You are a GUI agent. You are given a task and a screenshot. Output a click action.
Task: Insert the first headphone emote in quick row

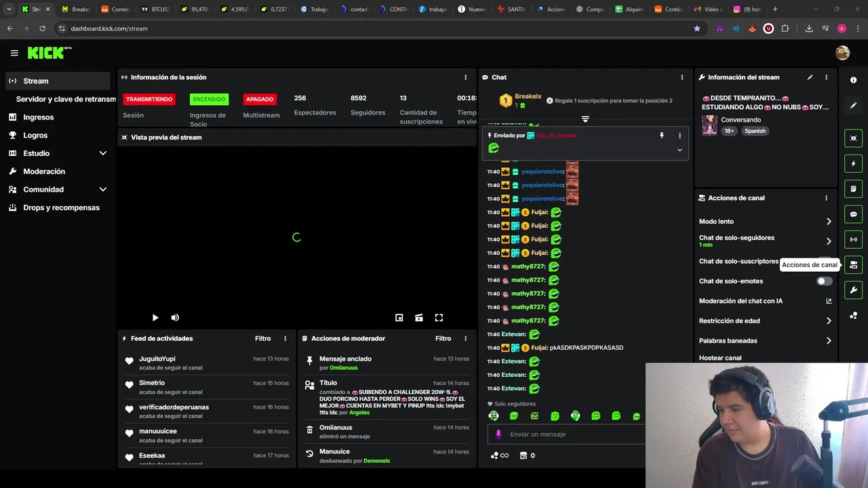click(x=494, y=415)
